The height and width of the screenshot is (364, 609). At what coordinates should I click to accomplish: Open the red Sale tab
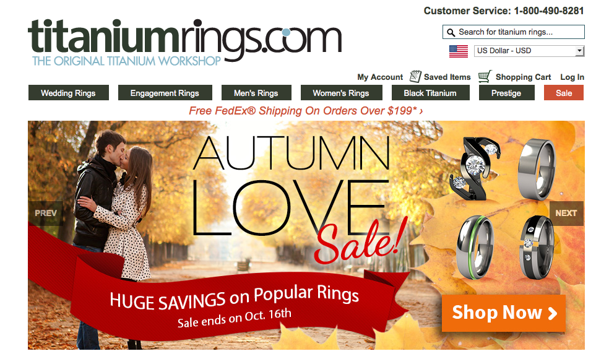coord(564,93)
